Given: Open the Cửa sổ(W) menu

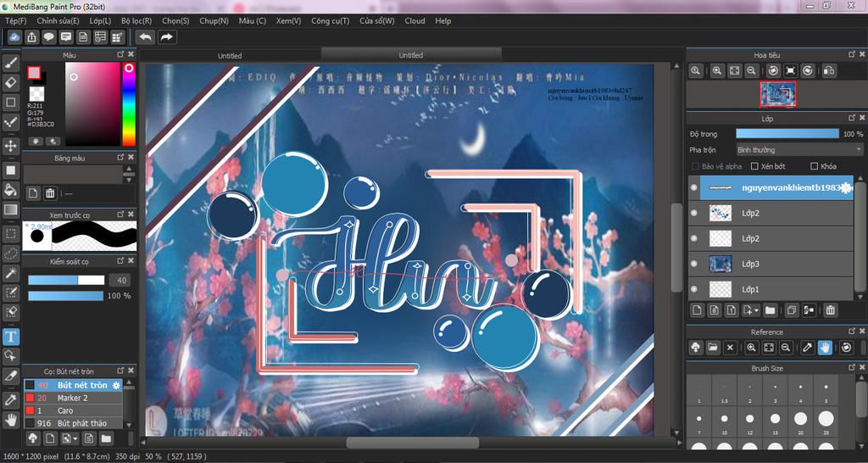Looking at the screenshot, I should 377,20.
